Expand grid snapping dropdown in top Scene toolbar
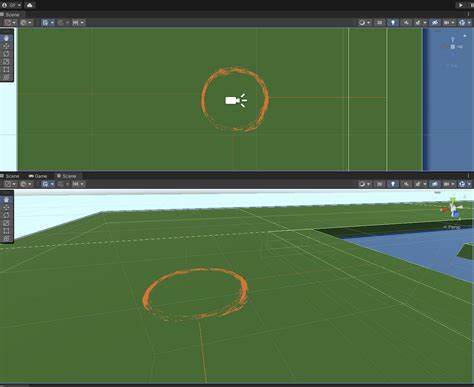 pos(52,23)
